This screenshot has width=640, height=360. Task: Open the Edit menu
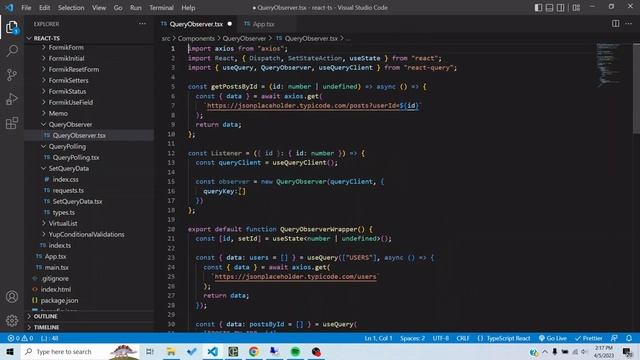coord(44,8)
